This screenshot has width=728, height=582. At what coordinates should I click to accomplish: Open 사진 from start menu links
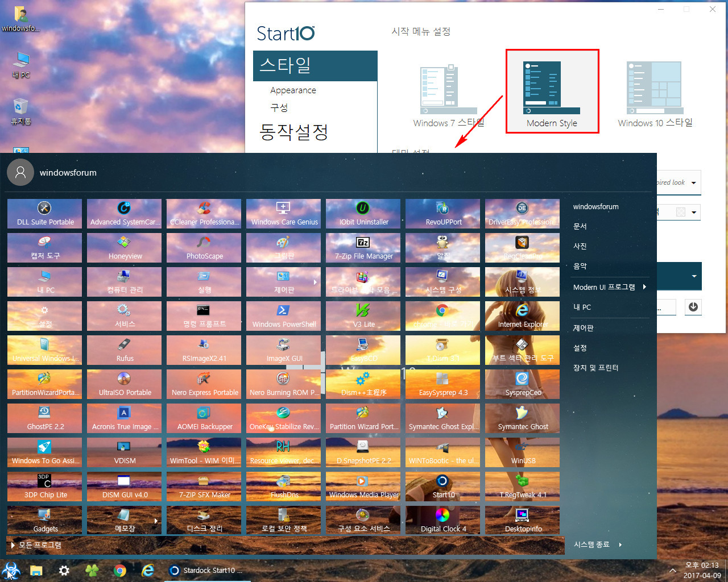coord(580,246)
